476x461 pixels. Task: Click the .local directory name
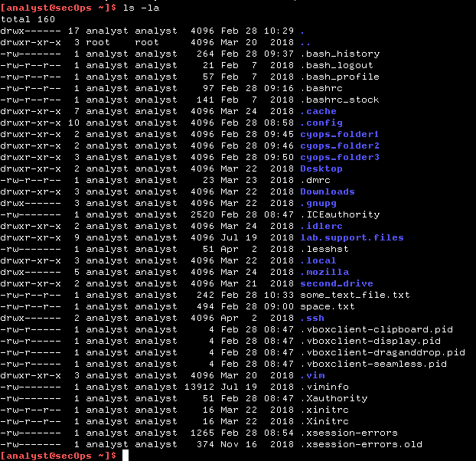pos(318,260)
